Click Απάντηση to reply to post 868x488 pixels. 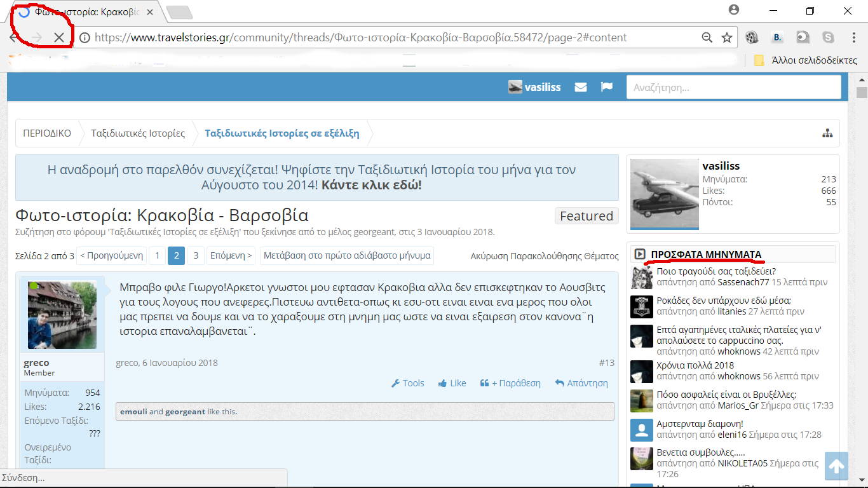pyautogui.click(x=581, y=383)
